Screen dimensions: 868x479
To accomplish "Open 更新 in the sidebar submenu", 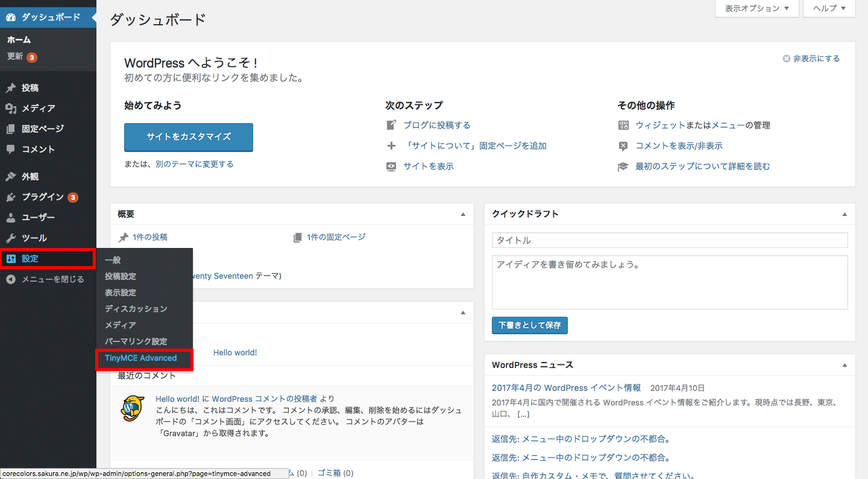I will coord(15,57).
